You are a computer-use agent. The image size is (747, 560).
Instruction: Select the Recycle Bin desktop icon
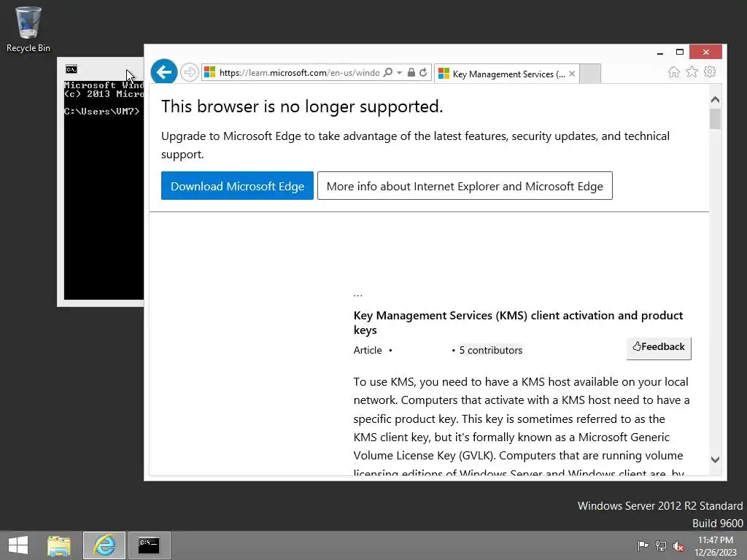[28, 29]
